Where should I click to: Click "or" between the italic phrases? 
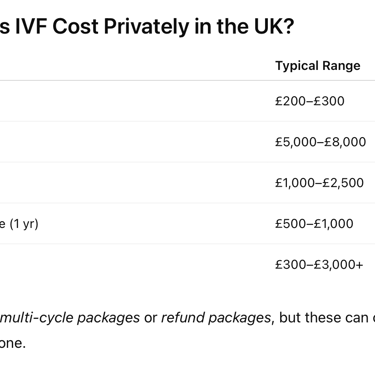coord(150,318)
